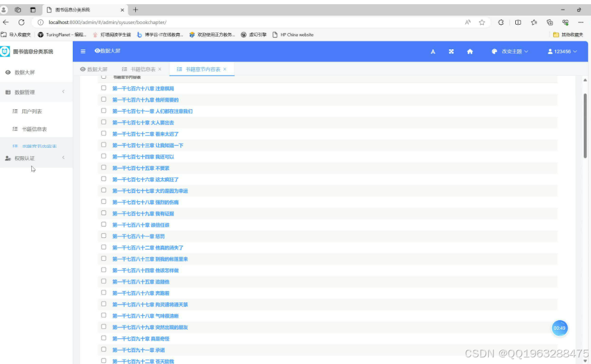Check the box for 第一千七百七十一章 人们都在注意我们

103,111
